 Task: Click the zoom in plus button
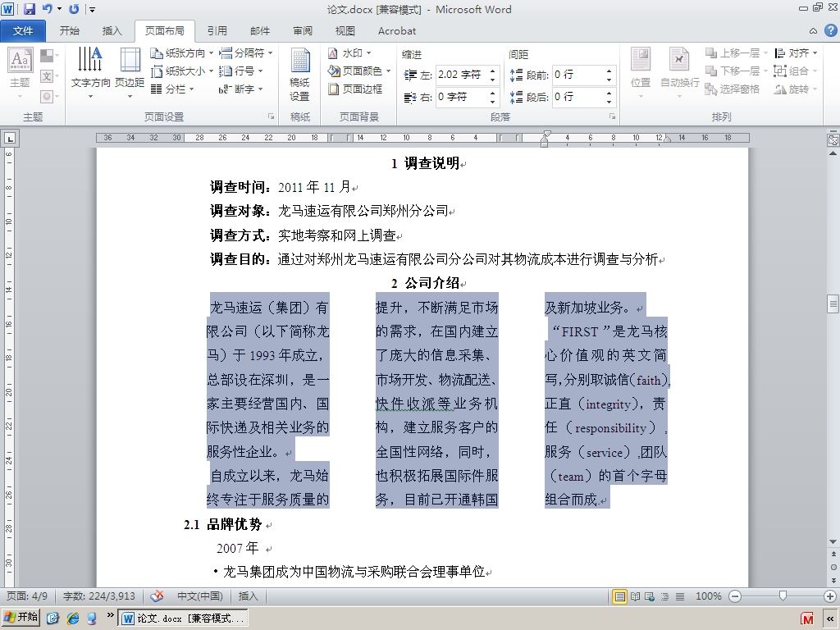point(830,596)
